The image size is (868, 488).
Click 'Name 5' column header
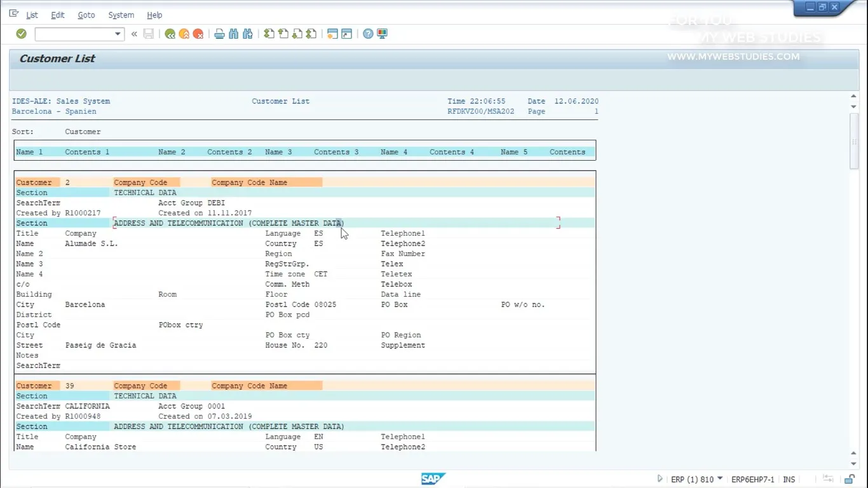tap(514, 152)
